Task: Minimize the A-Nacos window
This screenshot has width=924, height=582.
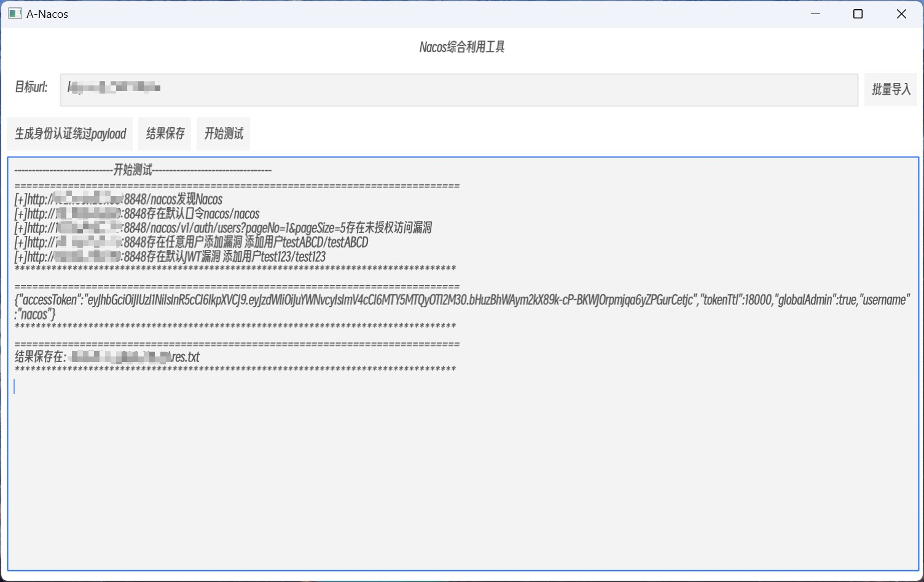Action: pyautogui.click(x=816, y=14)
